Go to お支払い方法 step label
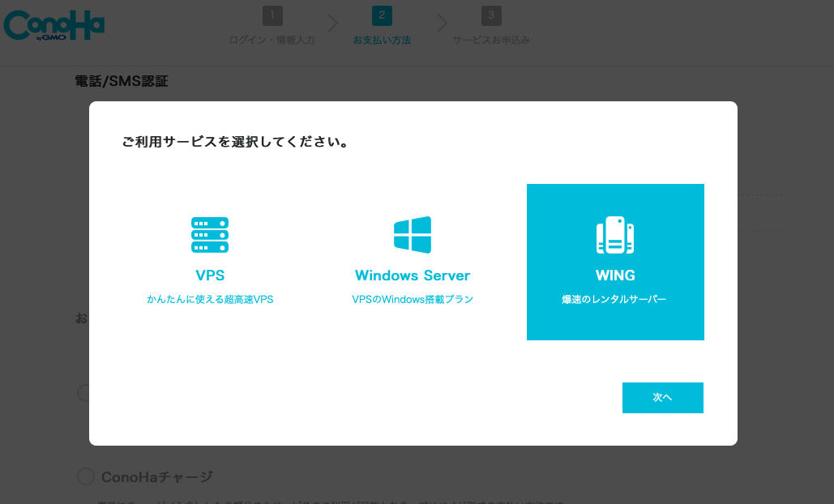This screenshot has height=504, width=834. [382, 41]
